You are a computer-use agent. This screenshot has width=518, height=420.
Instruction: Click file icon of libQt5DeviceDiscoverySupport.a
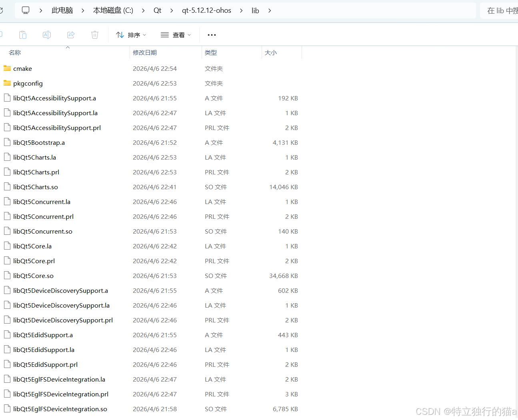(7, 290)
